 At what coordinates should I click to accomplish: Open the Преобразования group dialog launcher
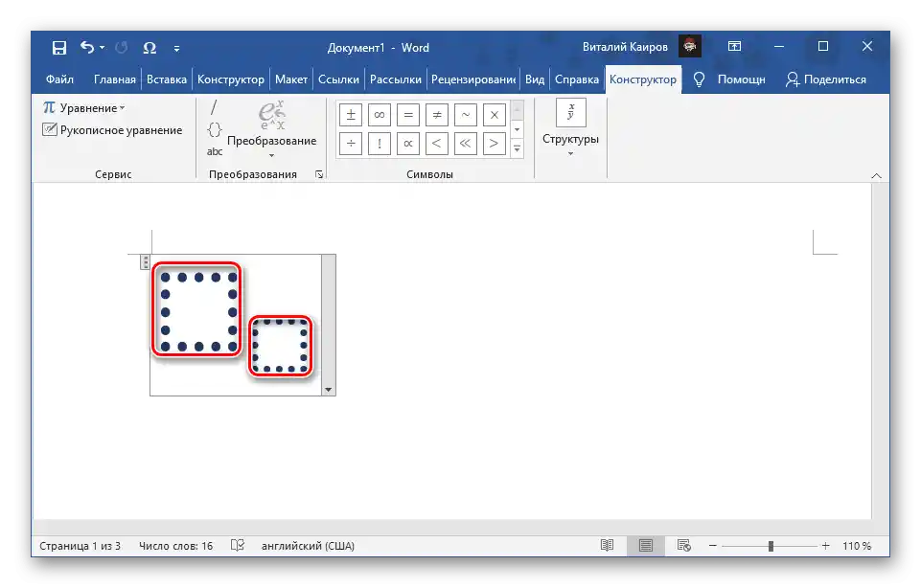click(x=319, y=174)
